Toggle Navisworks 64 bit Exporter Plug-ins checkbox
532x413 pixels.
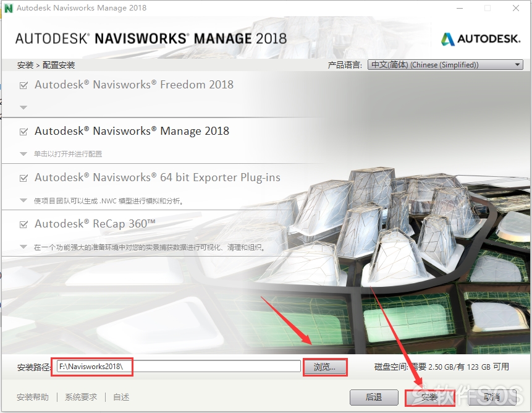click(x=23, y=178)
